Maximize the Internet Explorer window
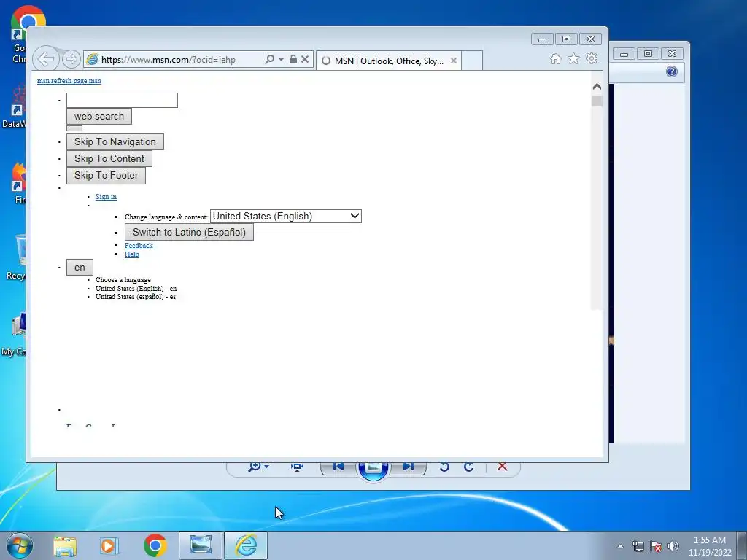The image size is (747, 560). (x=566, y=39)
